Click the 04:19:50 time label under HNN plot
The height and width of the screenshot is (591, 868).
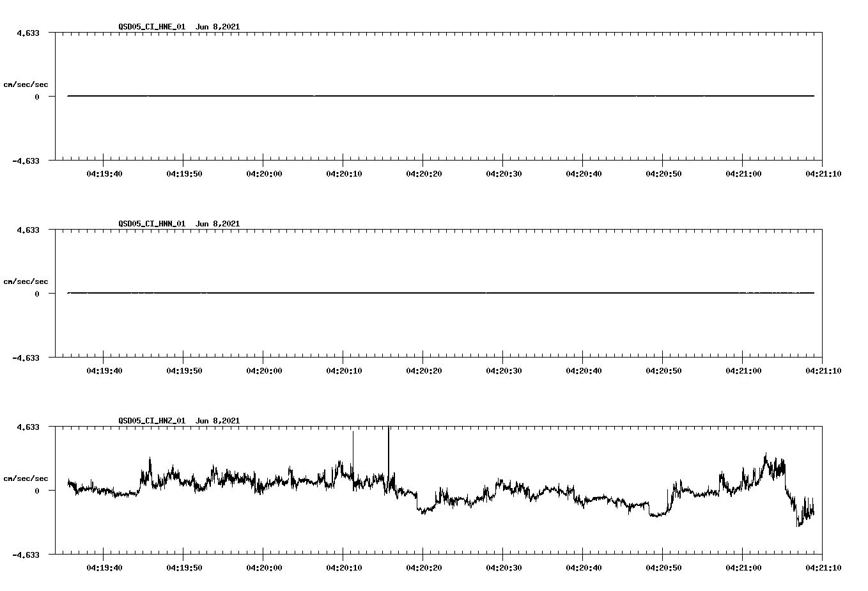184,370
